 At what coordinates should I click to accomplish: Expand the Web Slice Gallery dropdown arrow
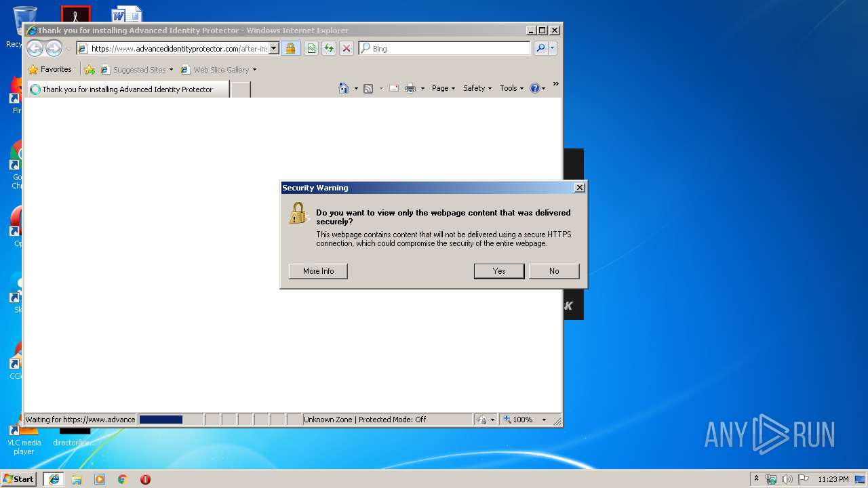pos(255,70)
